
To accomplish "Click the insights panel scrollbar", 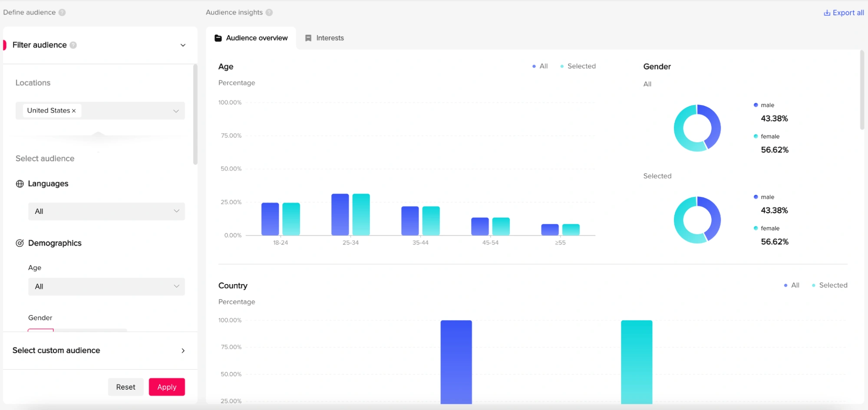I will point(862,90).
